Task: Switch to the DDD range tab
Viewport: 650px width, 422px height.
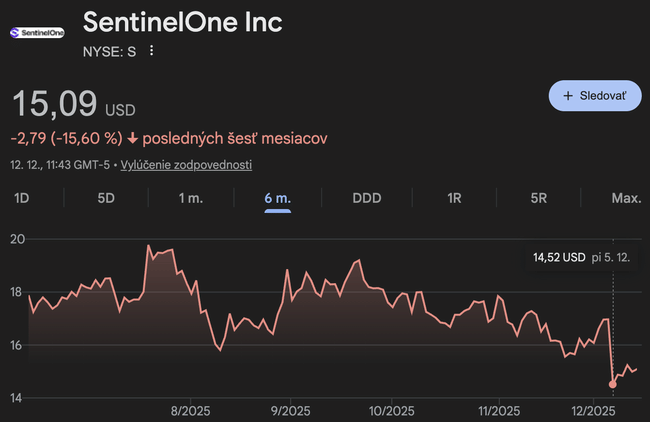Action: point(367,198)
